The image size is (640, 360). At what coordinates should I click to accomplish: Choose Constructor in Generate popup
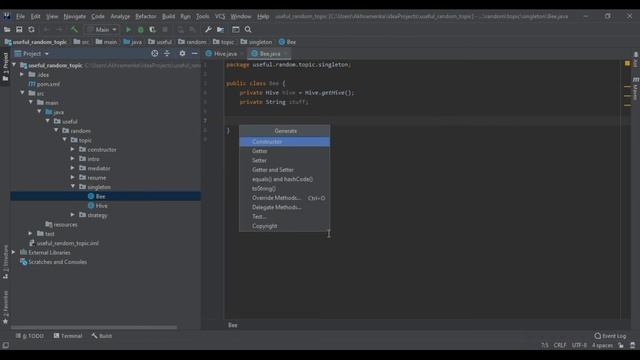pos(284,142)
